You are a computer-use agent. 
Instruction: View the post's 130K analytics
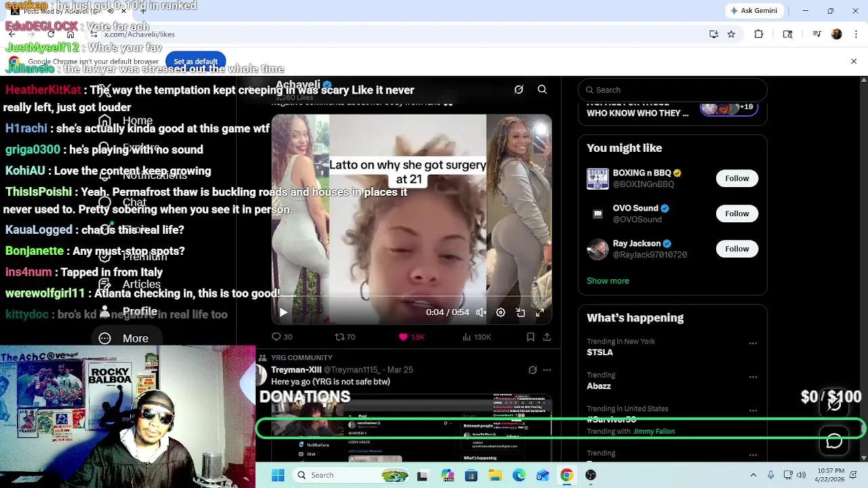point(476,337)
